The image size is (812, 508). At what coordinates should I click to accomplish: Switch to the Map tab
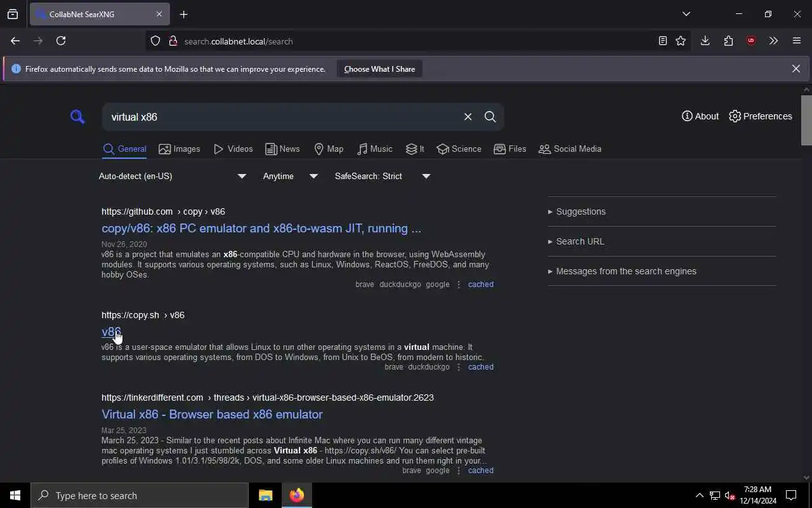tap(329, 149)
